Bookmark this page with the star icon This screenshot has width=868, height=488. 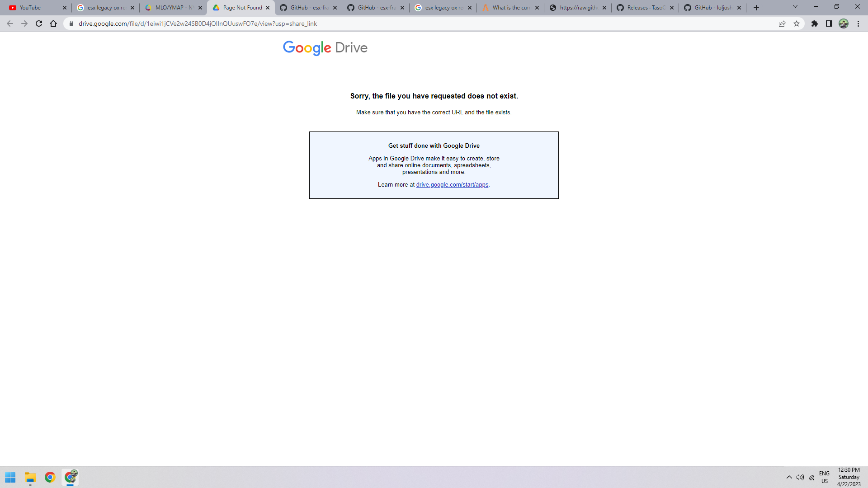pos(797,23)
